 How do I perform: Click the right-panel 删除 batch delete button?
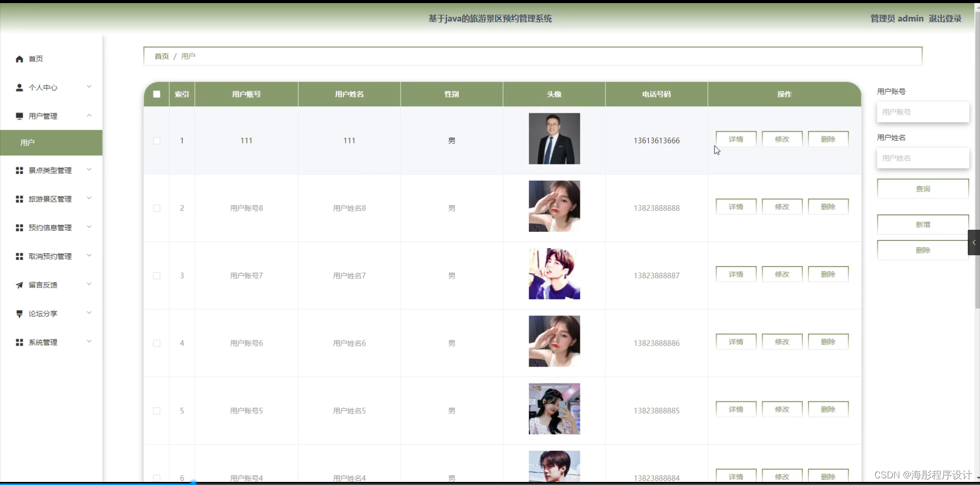click(923, 250)
